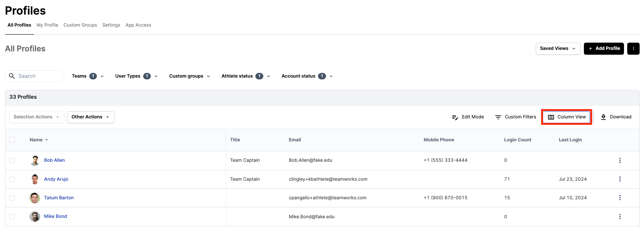The height and width of the screenshot is (227, 644).
Task: Toggle the select-all checkbox in table header
Action: tap(12, 140)
